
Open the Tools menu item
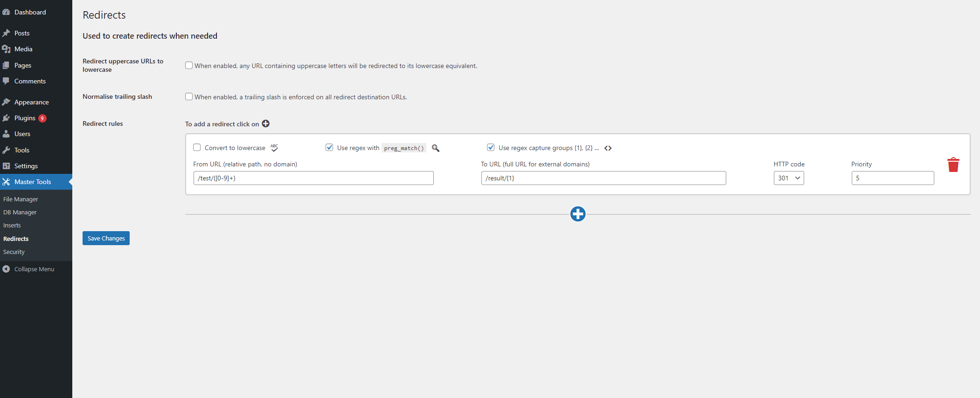click(x=36, y=150)
